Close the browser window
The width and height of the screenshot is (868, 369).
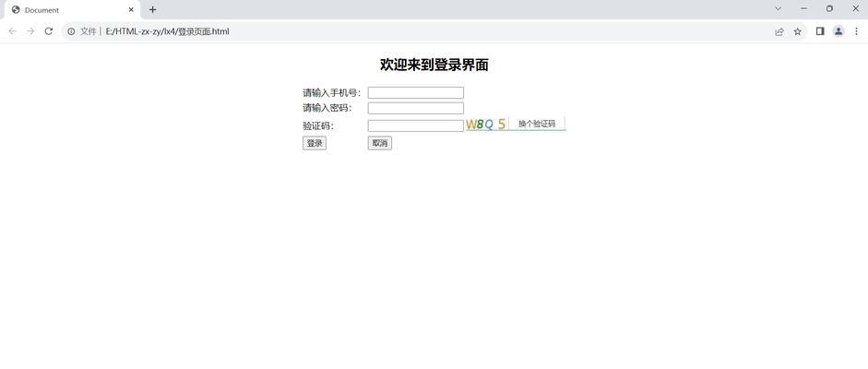click(855, 9)
